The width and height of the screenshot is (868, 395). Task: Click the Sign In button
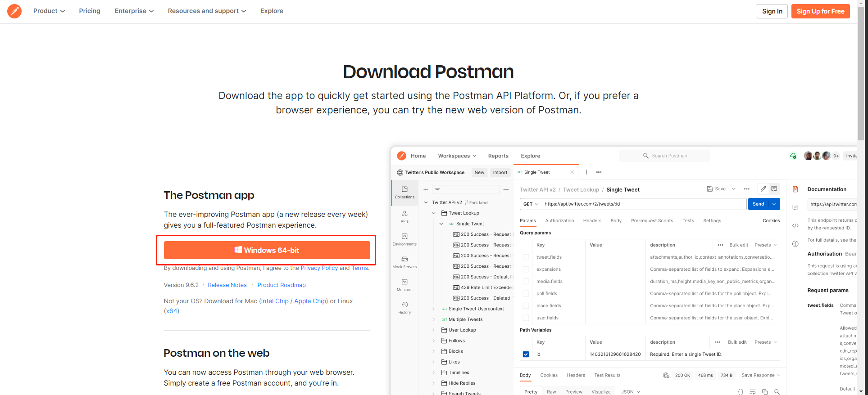[772, 11]
